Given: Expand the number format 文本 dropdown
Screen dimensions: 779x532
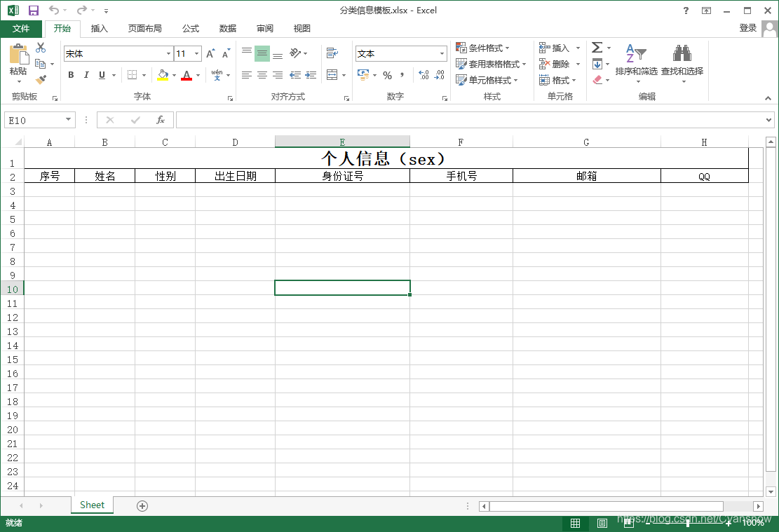Looking at the screenshot, I should [x=442, y=54].
